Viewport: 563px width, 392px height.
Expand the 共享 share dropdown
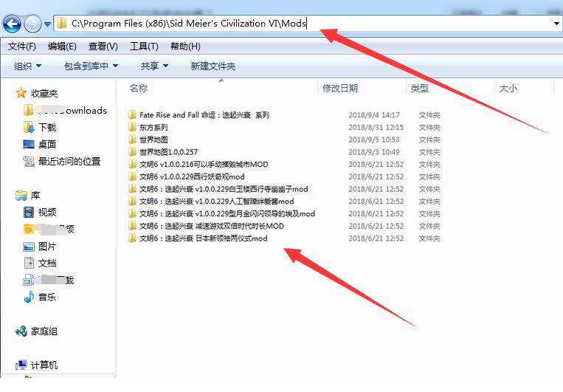(154, 66)
